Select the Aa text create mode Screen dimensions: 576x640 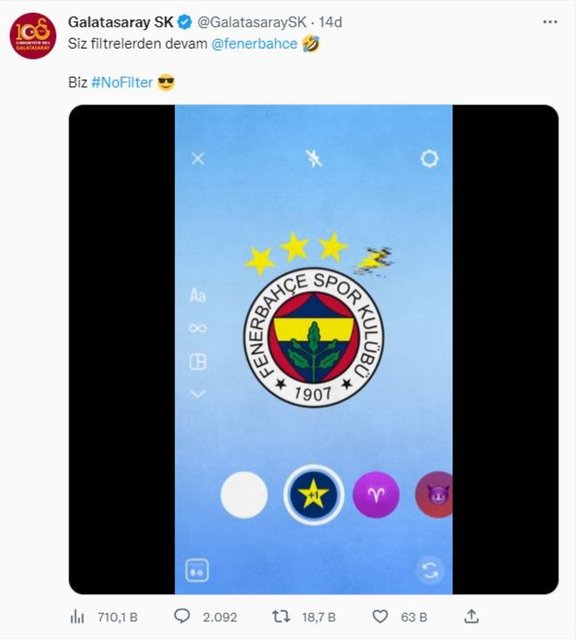(198, 295)
